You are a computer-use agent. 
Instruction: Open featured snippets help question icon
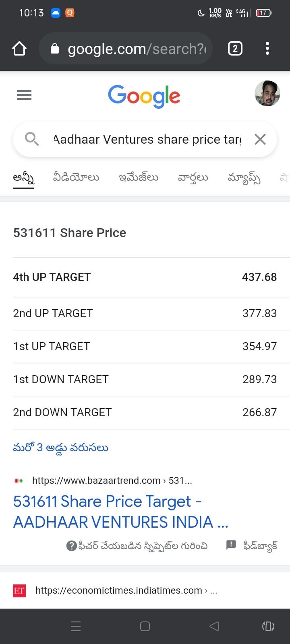(x=71, y=546)
